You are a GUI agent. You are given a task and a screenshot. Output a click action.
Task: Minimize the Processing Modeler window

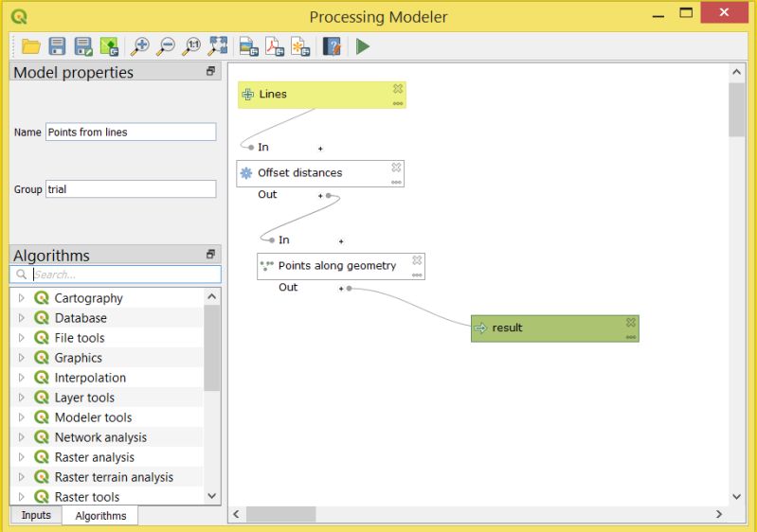pyautogui.click(x=658, y=15)
